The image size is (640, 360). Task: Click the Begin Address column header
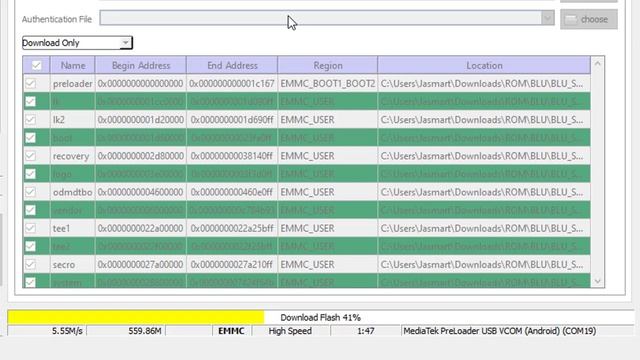141,65
